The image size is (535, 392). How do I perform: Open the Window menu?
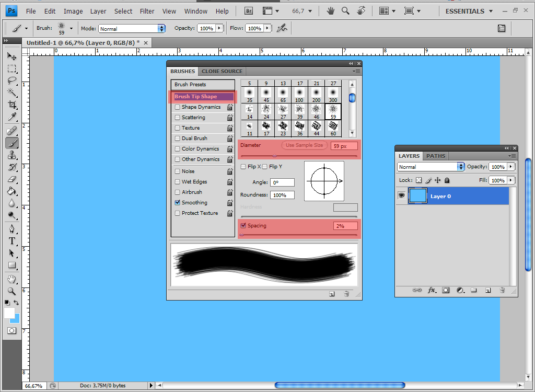[x=196, y=11]
